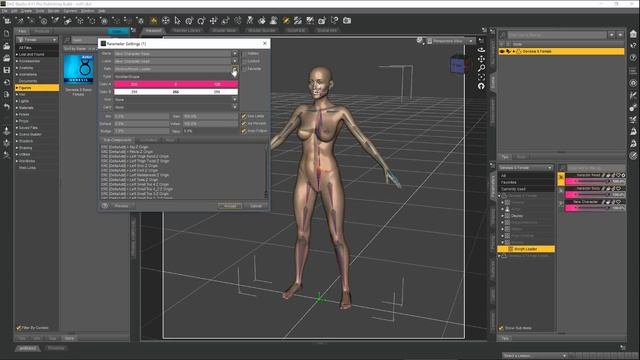Image resolution: width=640 pixels, height=360 pixels.
Task: Click the New file icon in left sidebar
Action: (7, 34)
